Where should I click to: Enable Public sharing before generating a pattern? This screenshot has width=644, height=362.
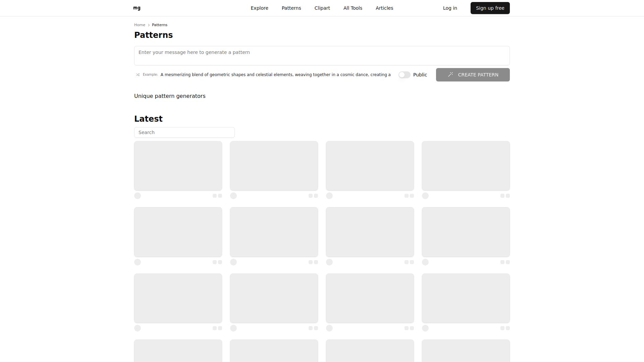pyautogui.click(x=405, y=74)
